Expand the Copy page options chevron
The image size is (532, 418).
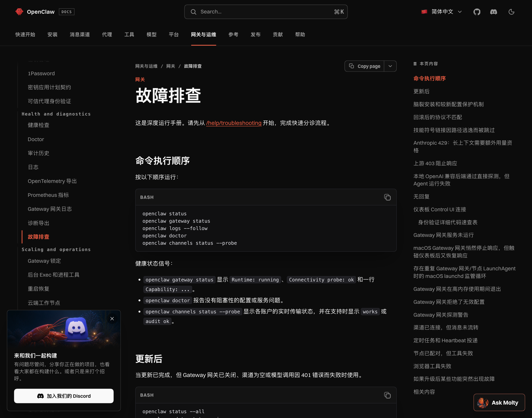pos(390,66)
